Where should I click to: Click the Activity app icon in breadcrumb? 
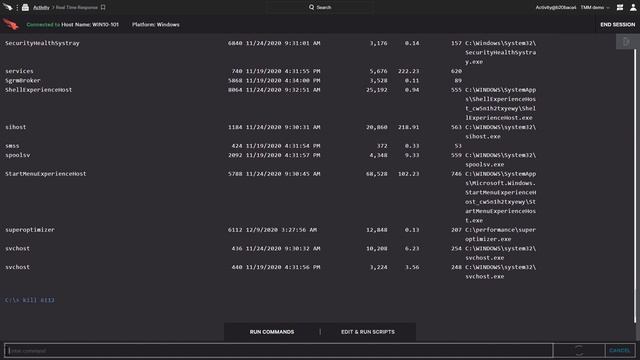[25, 7]
